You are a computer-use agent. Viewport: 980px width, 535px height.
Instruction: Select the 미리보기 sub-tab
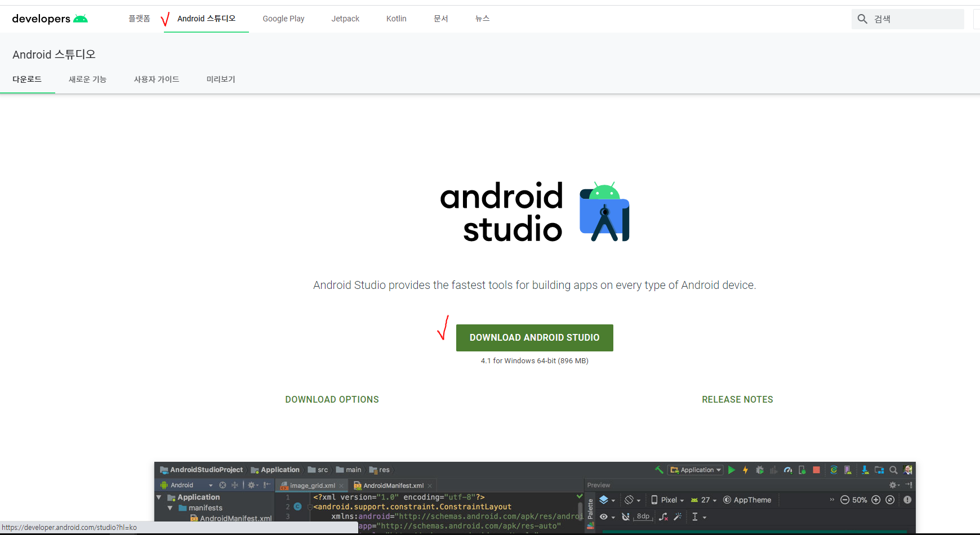coord(221,79)
